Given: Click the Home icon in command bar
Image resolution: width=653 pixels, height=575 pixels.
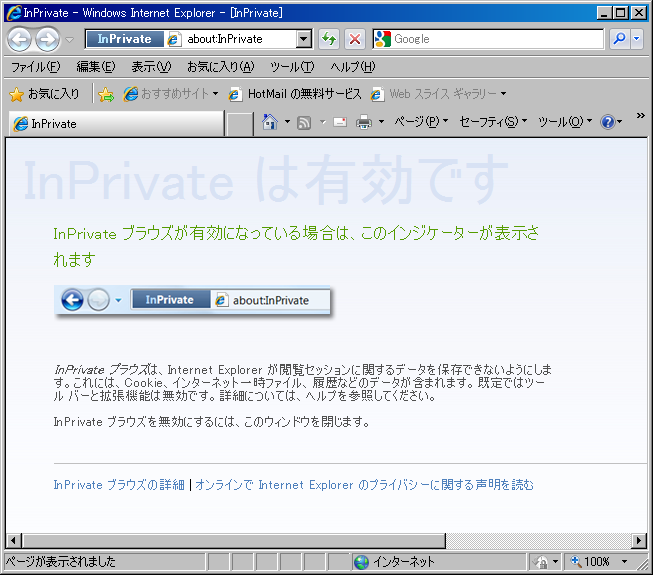Looking at the screenshot, I should click(269, 122).
